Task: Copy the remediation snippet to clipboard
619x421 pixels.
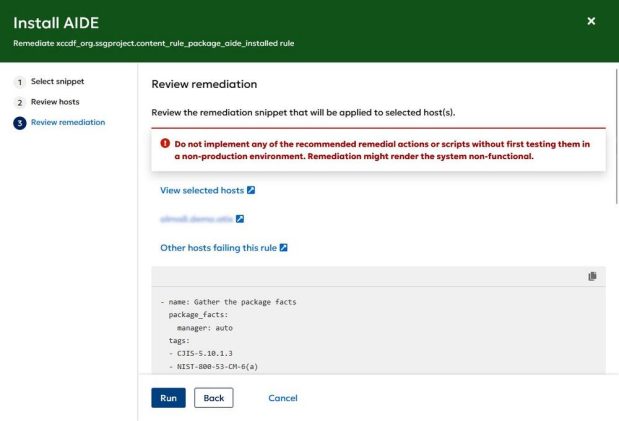Action: point(592,276)
